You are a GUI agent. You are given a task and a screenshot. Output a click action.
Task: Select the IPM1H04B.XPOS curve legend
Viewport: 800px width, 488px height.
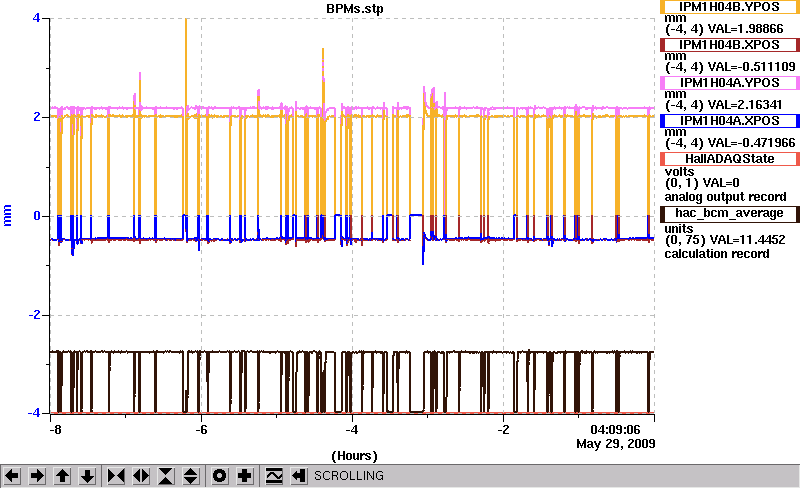[730, 45]
